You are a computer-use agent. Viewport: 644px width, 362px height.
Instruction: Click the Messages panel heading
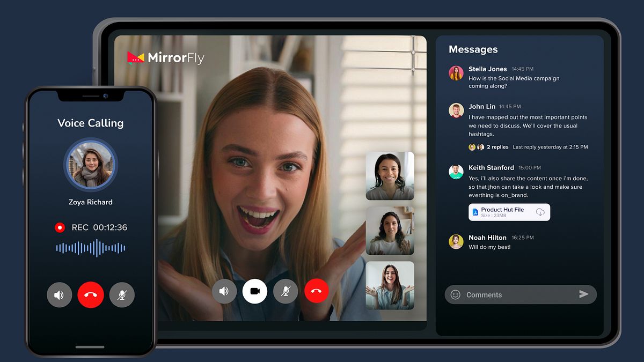click(473, 49)
